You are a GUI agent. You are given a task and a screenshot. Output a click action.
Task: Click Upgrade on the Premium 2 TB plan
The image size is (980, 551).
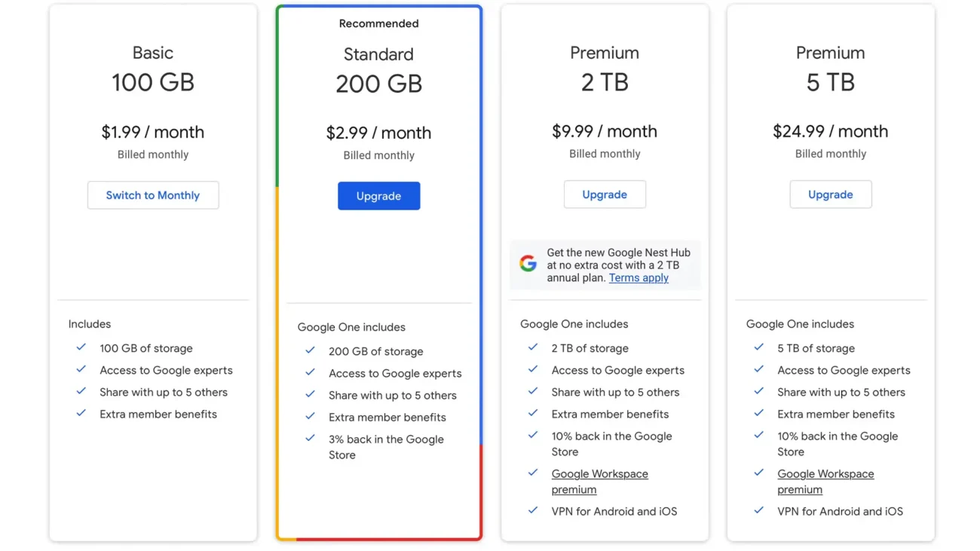pyautogui.click(x=605, y=194)
